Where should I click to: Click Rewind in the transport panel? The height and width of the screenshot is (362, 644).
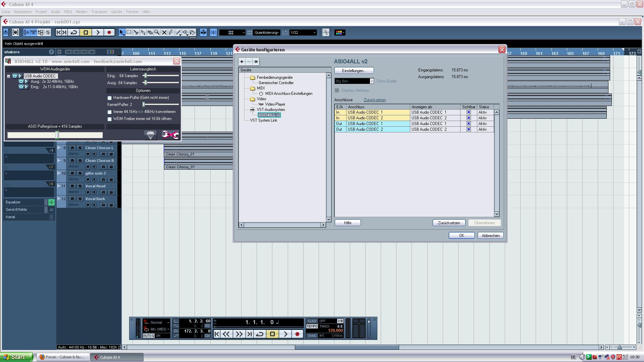[227, 334]
